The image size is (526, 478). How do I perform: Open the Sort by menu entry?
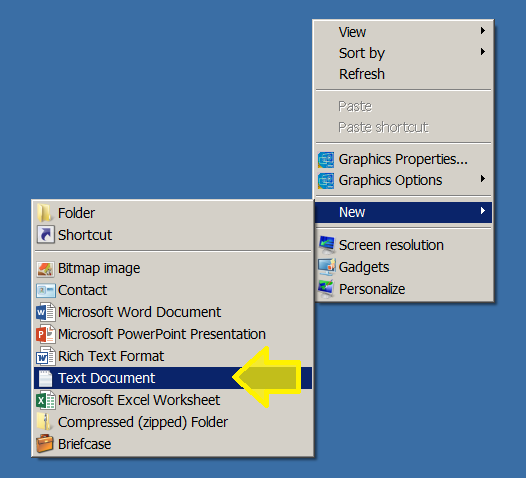click(404, 53)
